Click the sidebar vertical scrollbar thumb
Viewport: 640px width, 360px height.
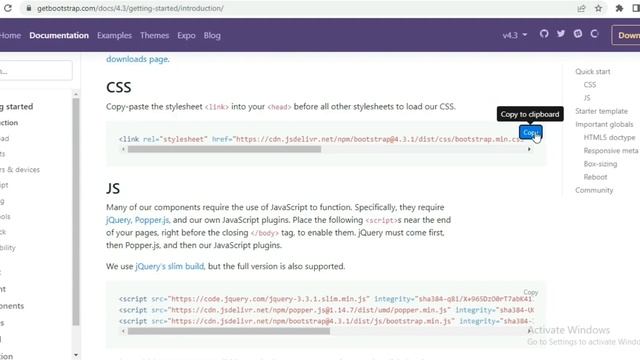pos(76,212)
